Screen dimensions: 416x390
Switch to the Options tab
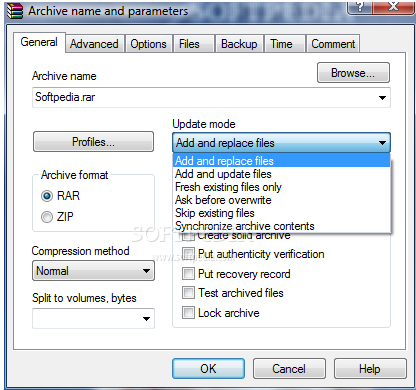point(148,44)
